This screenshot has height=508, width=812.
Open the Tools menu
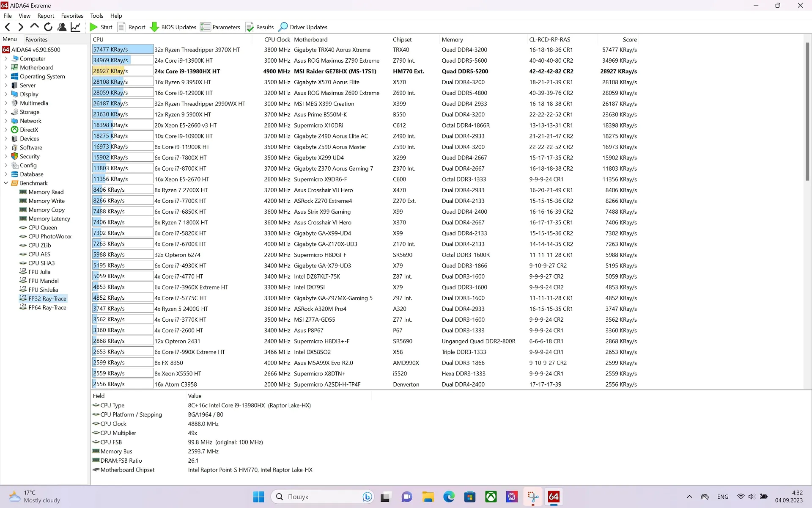pyautogui.click(x=96, y=16)
